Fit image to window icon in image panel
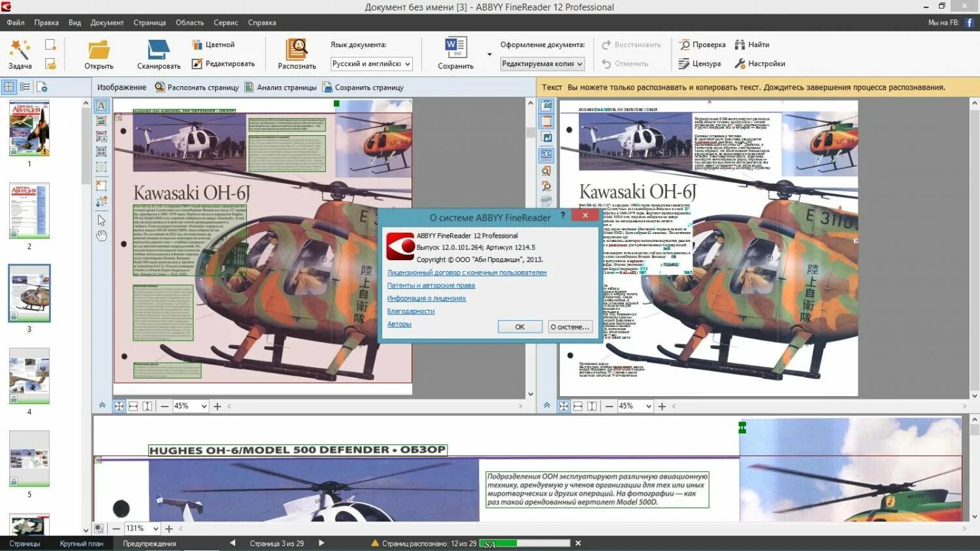Screen dimensions: 980x551 pyautogui.click(x=119, y=406)
